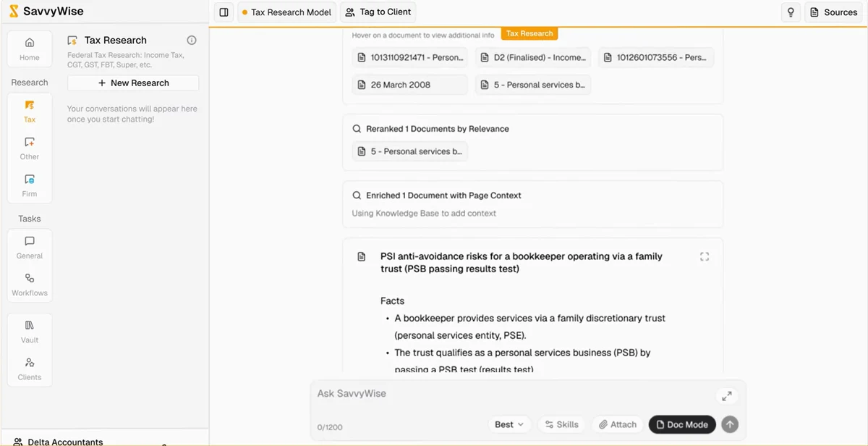Attach a file
Image resolution: width=868 pixels, height=446 pixels.
pos(617,425)
